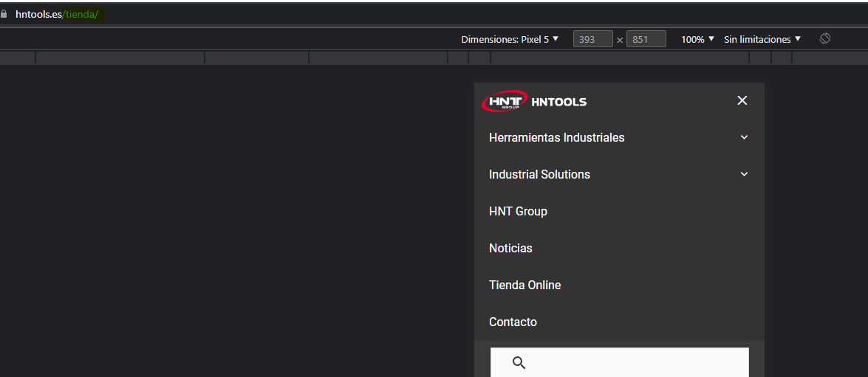
Task: Expand Industrial Solutions submenu chevron
Action: click(744, 174)
